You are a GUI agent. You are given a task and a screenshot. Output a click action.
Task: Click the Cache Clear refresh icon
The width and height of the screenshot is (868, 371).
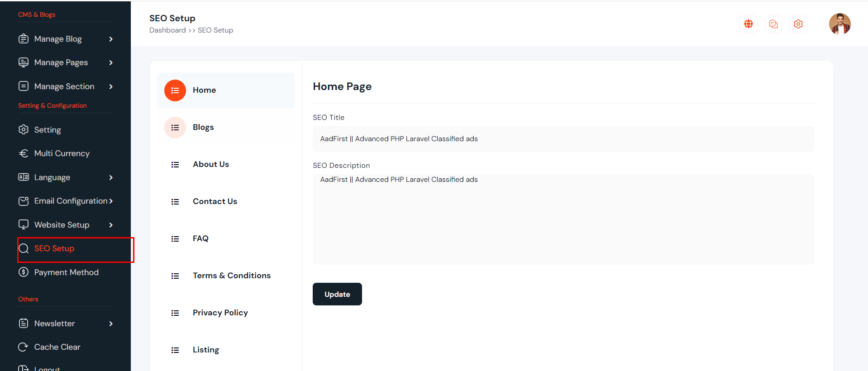click(x=23, y=347)
